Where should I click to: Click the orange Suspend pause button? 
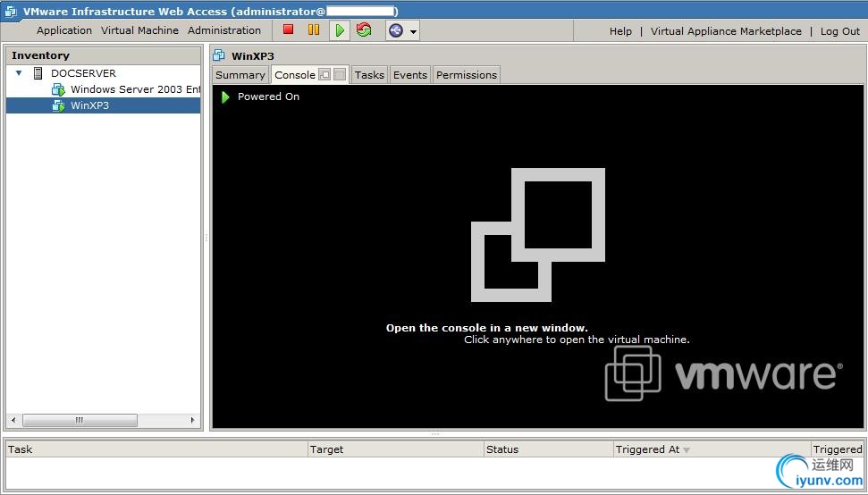click(314, 29)
